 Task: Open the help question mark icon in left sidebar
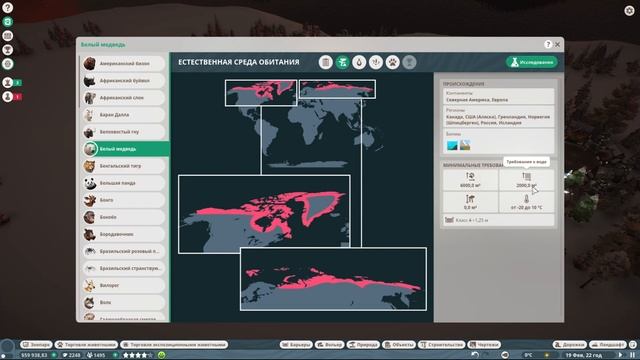[7, 7]
